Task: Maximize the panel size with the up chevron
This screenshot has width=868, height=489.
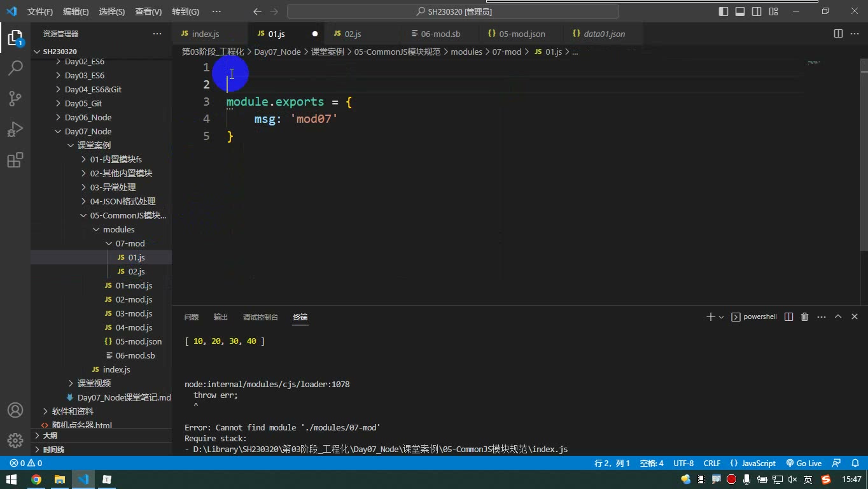Action: tap(838, 317)
